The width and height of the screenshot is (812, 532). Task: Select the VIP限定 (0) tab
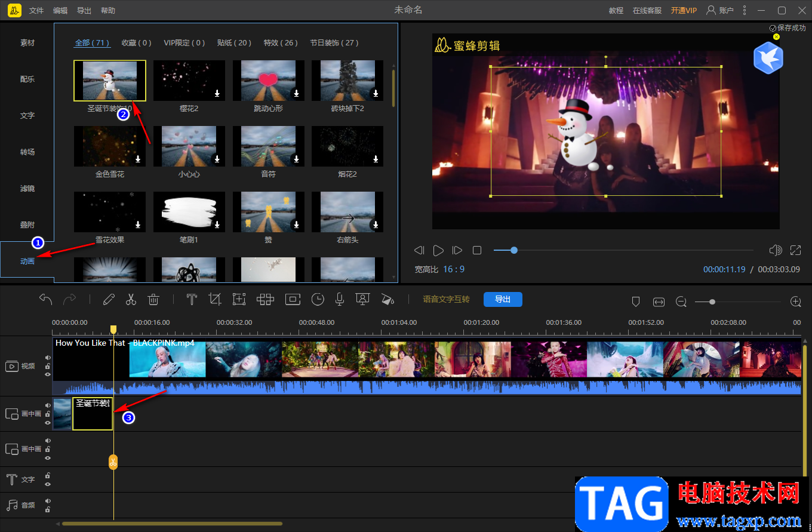pos(184,43)
